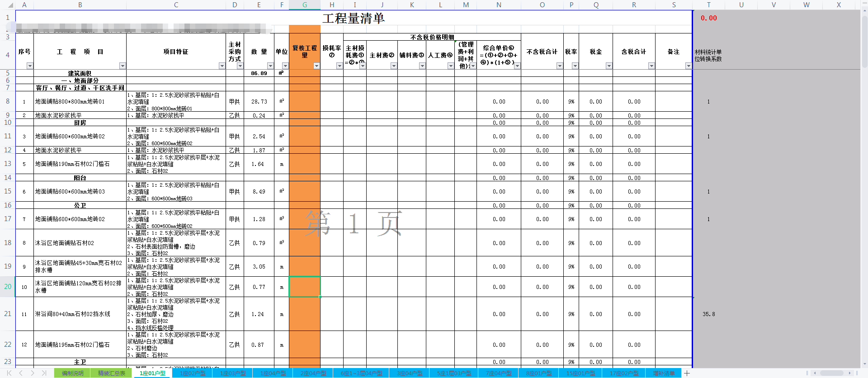Open filter dropdown for 项目特征 column
Viewport: 868px width, 378px height.
[222, 66]
